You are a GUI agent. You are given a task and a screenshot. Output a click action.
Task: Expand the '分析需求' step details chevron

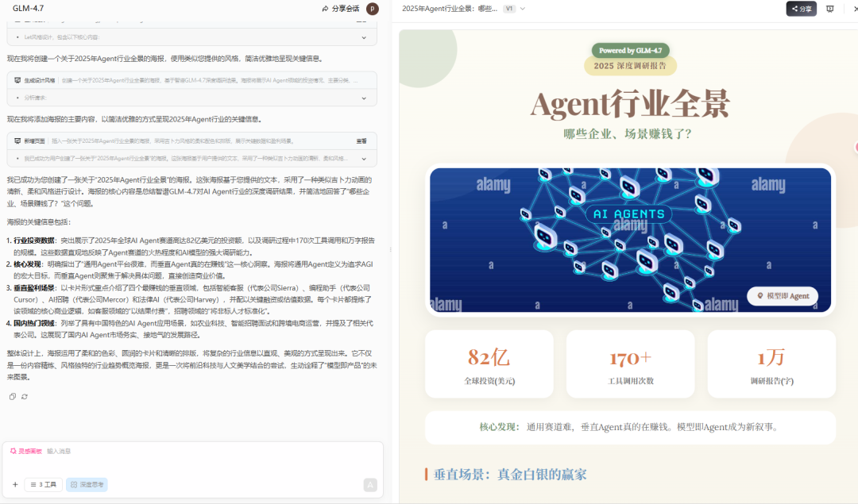364,98
